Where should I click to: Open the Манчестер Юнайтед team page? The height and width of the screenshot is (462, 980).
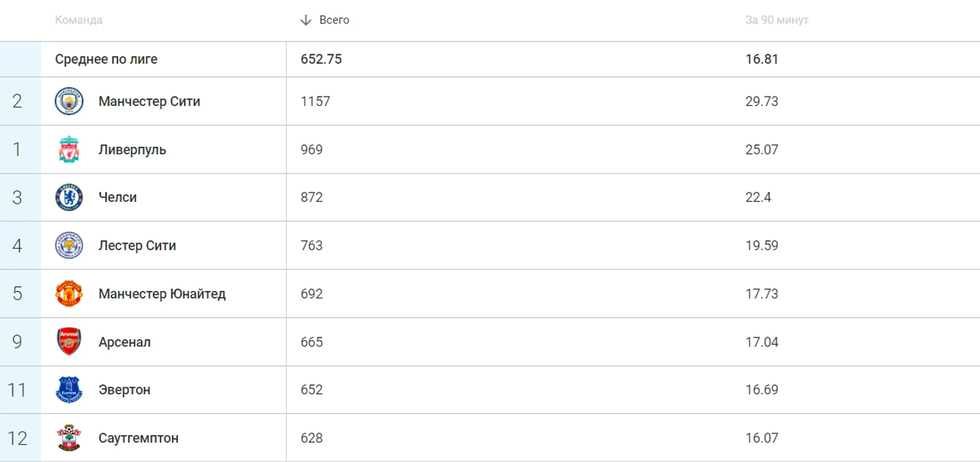pos(162,294)
